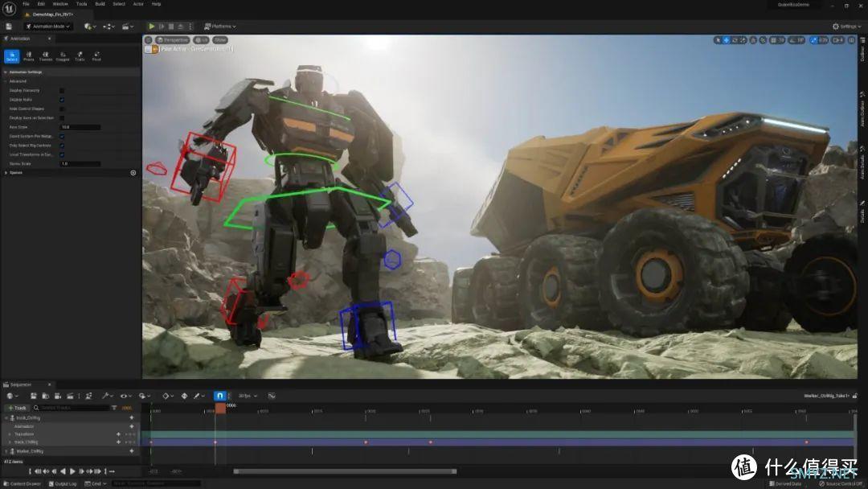Open the Animation Mode dropdown

click(x=48, y=26)
